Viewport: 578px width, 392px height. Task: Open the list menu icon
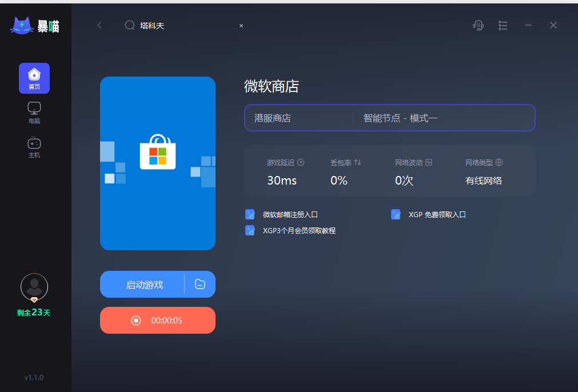[x=503, y=25]
